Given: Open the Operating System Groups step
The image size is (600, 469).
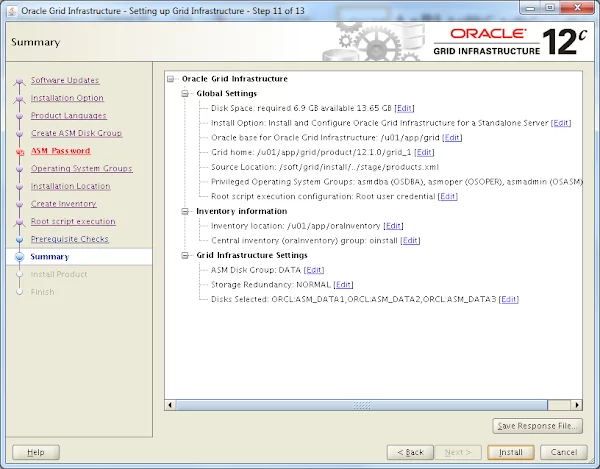Looking at the screenshot, I should point(82,168).
